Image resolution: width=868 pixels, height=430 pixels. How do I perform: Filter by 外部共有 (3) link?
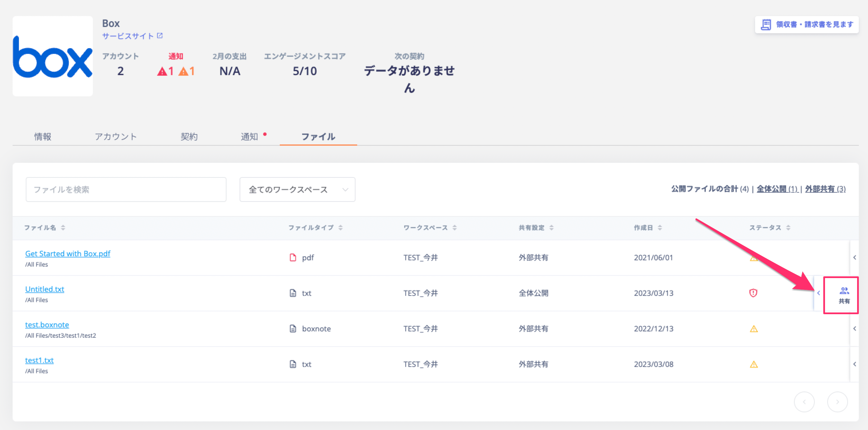(825, 189)
